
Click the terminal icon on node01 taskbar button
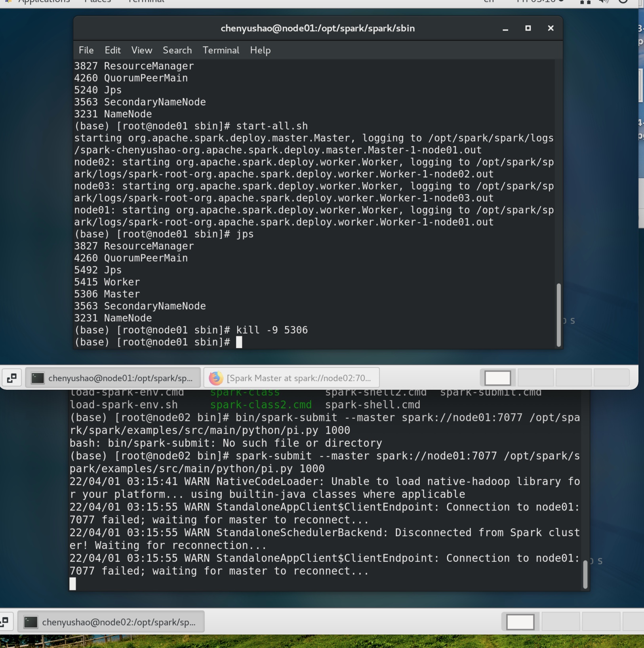pos(38,378)
